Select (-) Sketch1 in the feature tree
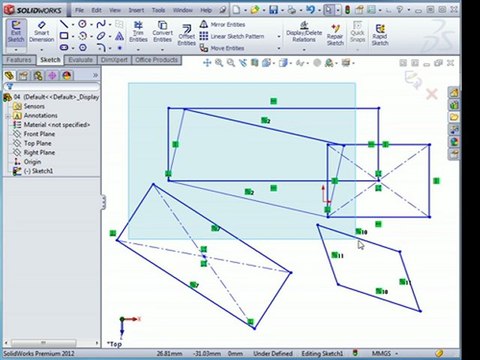 38,171
